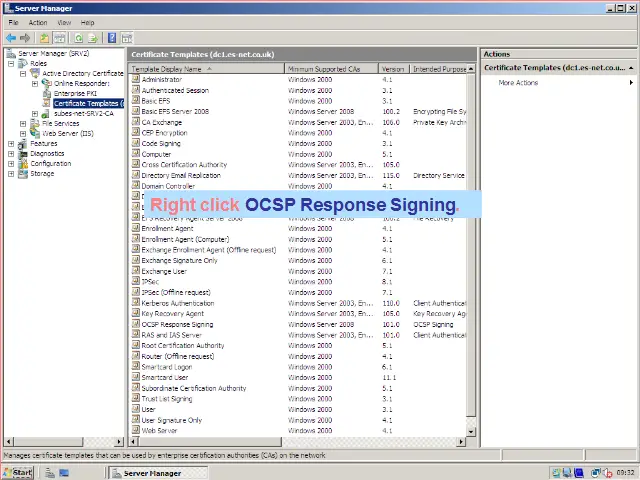The image size is (640, 480).
Task: Collapse the Active Directory Certificate node
Action: [23, 73]
